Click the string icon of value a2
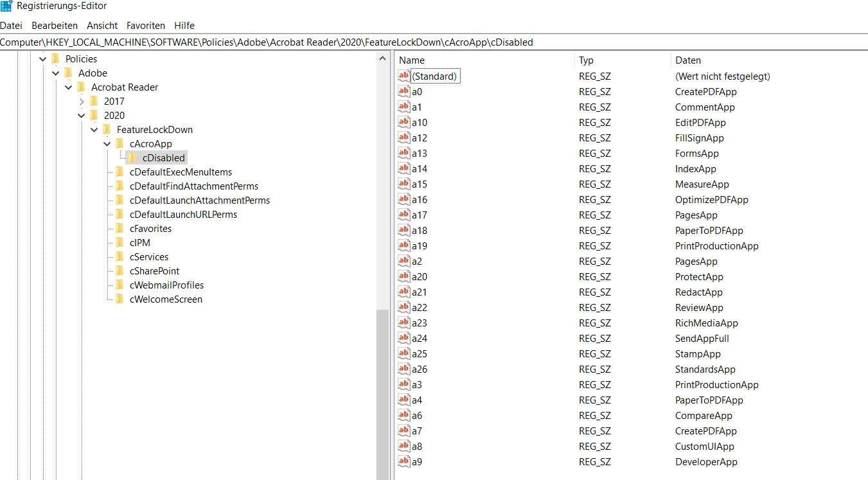The height and width of the screenshot is (480, 868). pos(403,261)
